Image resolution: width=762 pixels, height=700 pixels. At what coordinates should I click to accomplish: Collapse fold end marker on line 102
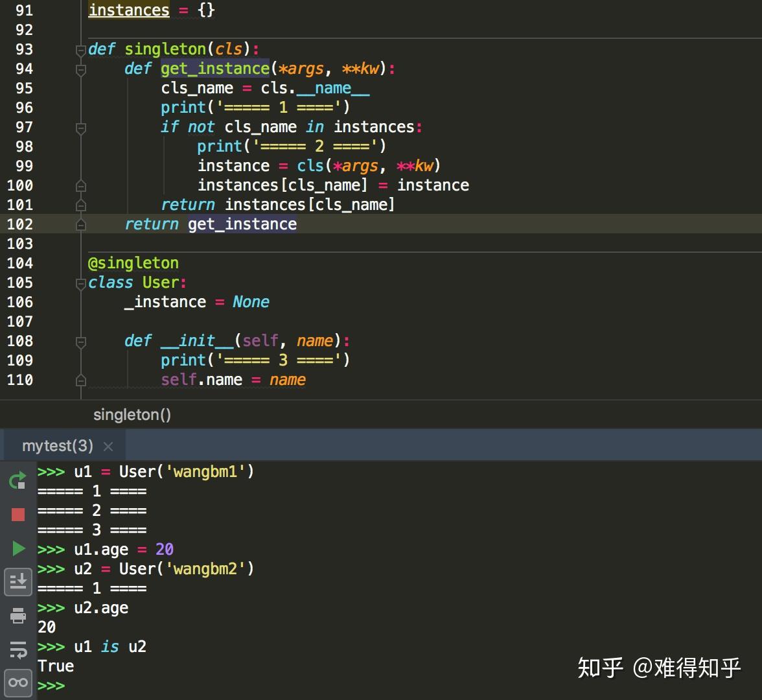[x=80, y=224]
